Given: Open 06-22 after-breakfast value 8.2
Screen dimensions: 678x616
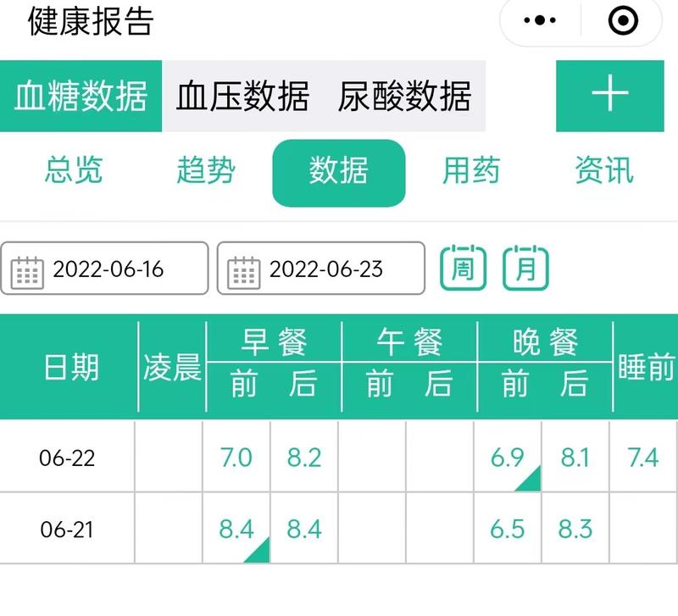Looking at the screenshot, I should [304, 458].
